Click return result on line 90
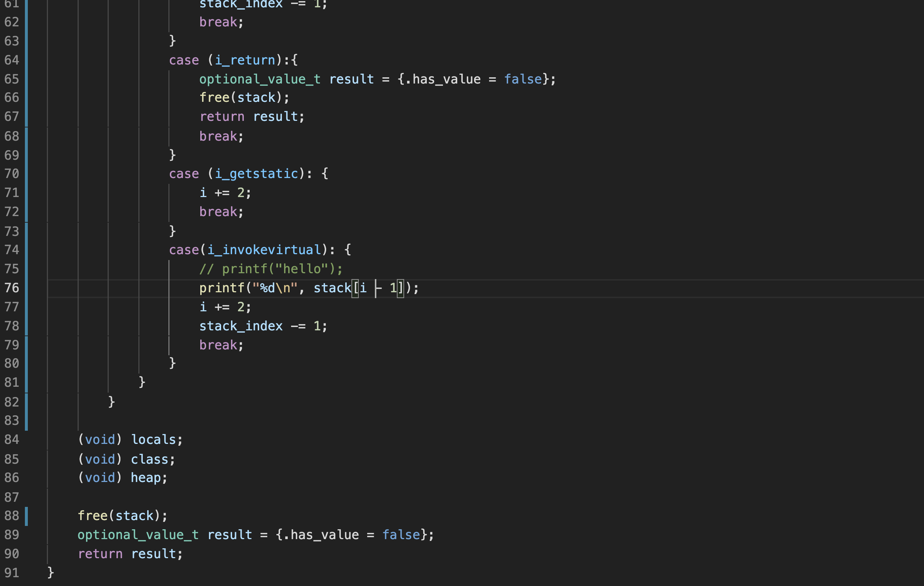 pyautogui.click(x=130, y=553)
